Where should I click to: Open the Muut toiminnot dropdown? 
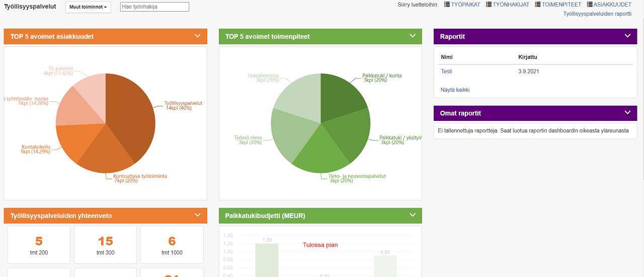point(89,7)
